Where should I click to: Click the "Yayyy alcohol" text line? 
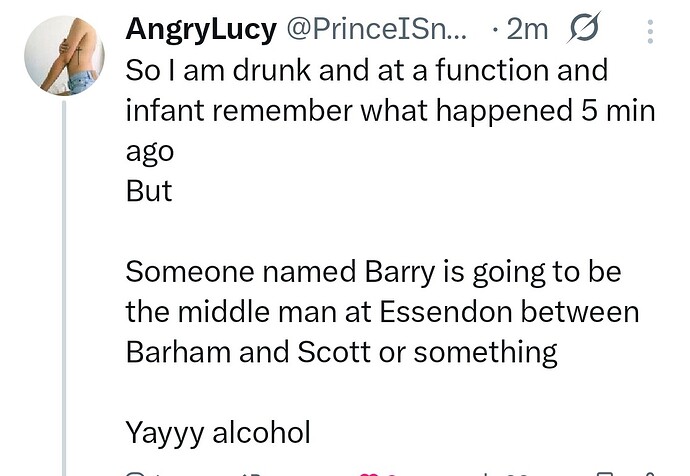[x=218, y=432]
